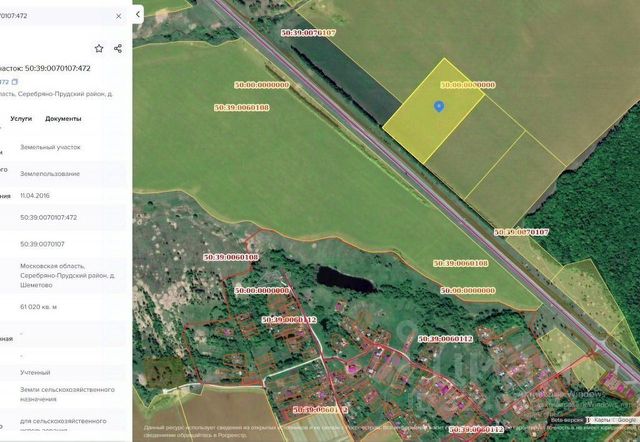Select the Земли сельскохозяйственного назначения value
This screenshot has height=442, width=640.
click(x=67, y=394)
